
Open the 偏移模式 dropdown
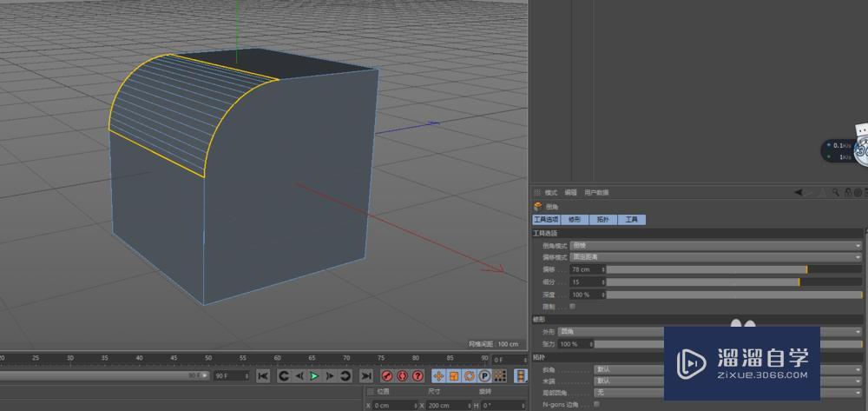(716, 257)
